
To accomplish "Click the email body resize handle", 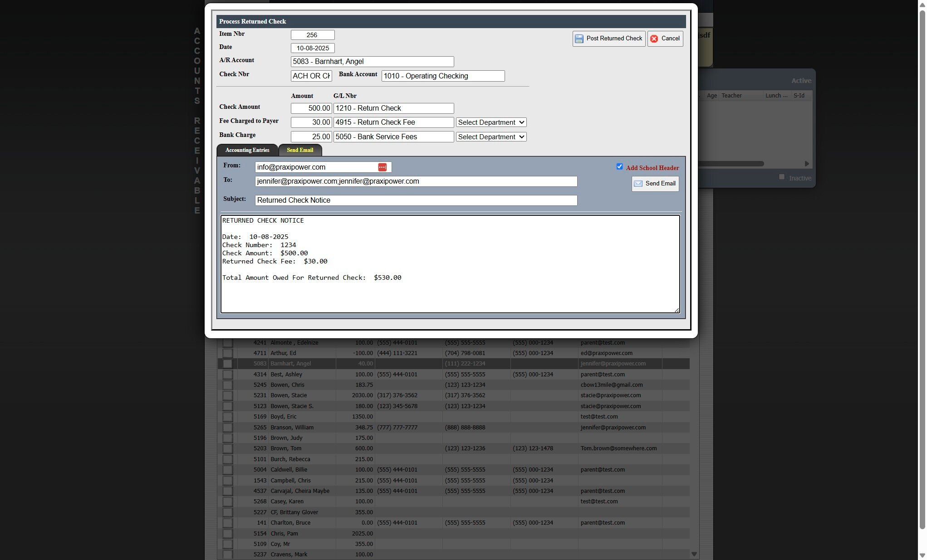I will (677, 310).
